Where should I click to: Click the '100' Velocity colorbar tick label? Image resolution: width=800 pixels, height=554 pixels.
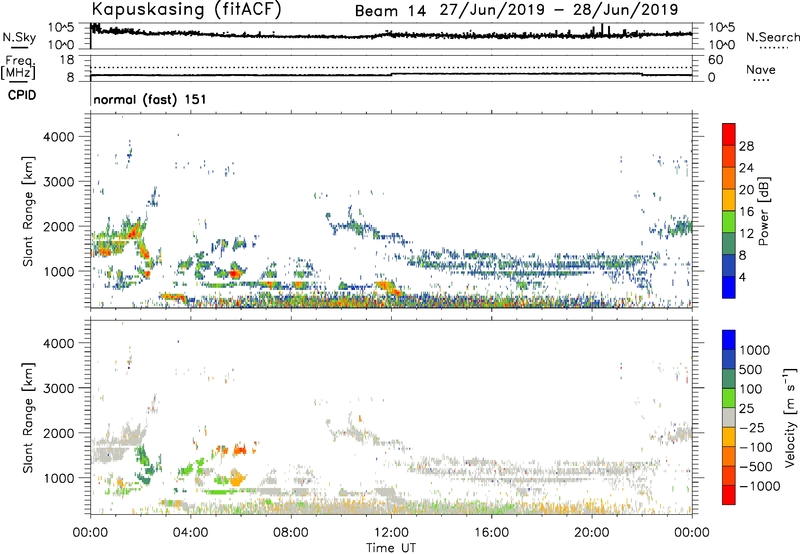[x=753, y=389]
